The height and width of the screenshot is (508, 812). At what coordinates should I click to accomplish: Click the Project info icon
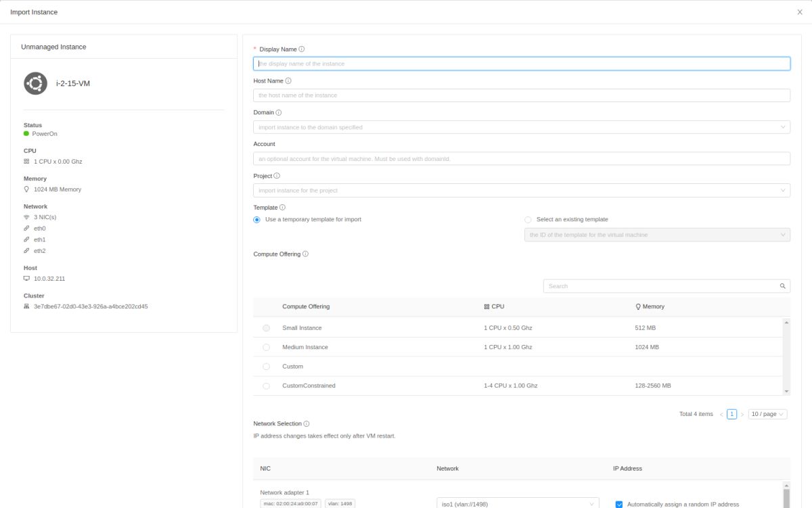pos(277,176)
